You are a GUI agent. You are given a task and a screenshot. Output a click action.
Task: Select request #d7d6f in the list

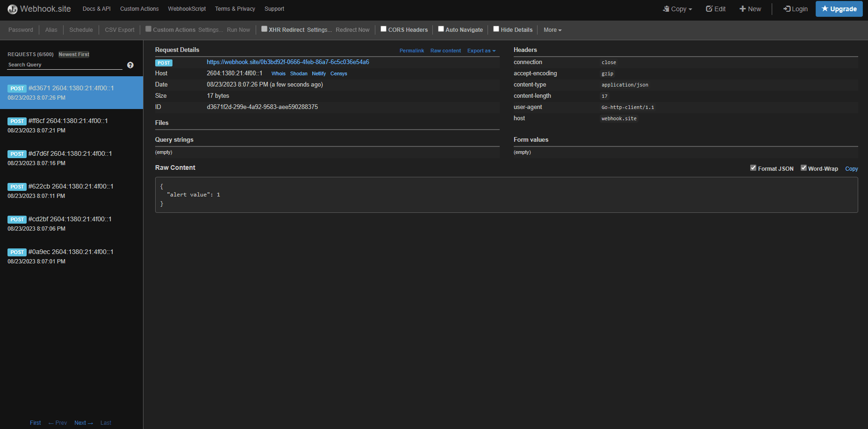coord(72,158)
